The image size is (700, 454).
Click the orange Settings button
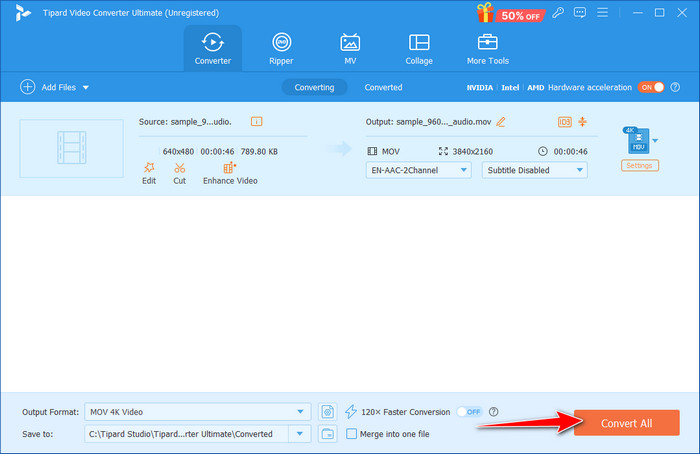(x=639, y=166)
